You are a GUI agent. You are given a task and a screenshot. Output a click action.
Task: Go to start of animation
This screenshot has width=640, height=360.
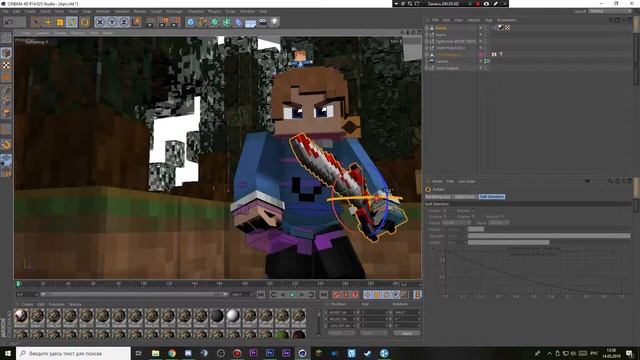[x=261, y=294]
